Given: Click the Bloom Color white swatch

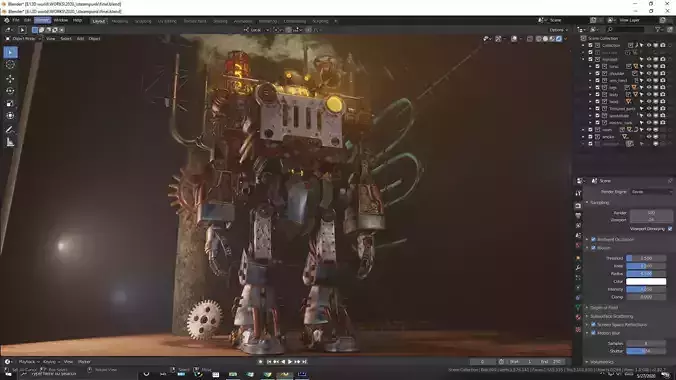Looking at the screenshot, I should pyautogui.click(x=646, y=281).
